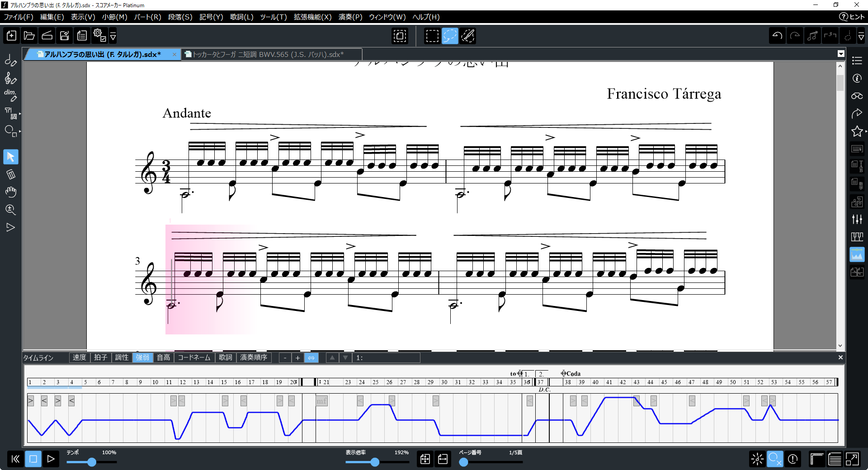Show 音高 in the timeline

pos(163,357)
